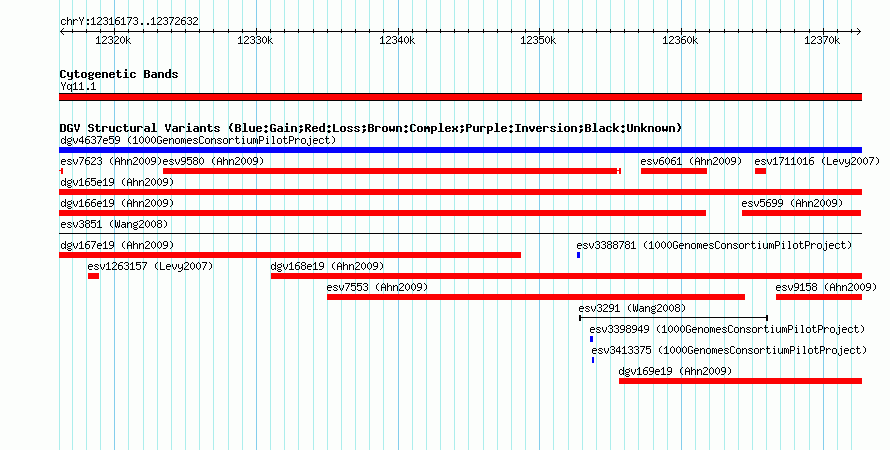Click the 12320k ruler tick label

[x=114, y=40]
